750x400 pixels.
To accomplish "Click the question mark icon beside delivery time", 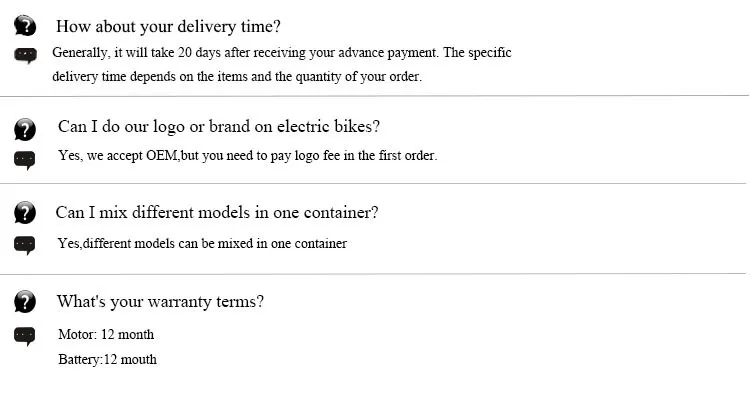I will [x=25, y=25].
